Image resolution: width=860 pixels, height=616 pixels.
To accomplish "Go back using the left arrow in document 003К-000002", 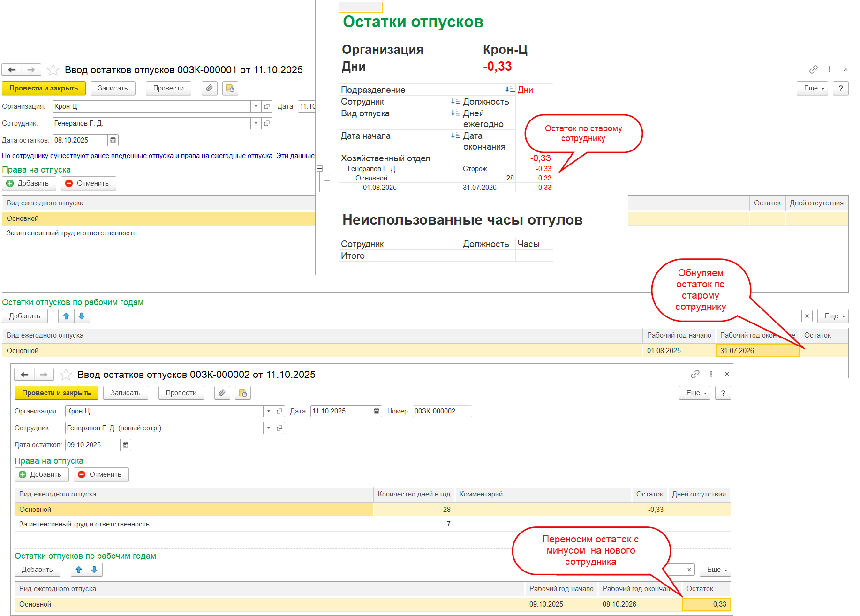I will [x=25, y=375].
